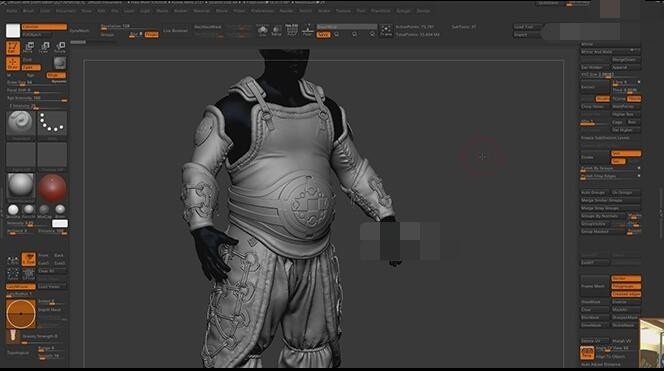Choose the SkinShade small material sphere
Screen dimensions: 664x371
point(13,210)
